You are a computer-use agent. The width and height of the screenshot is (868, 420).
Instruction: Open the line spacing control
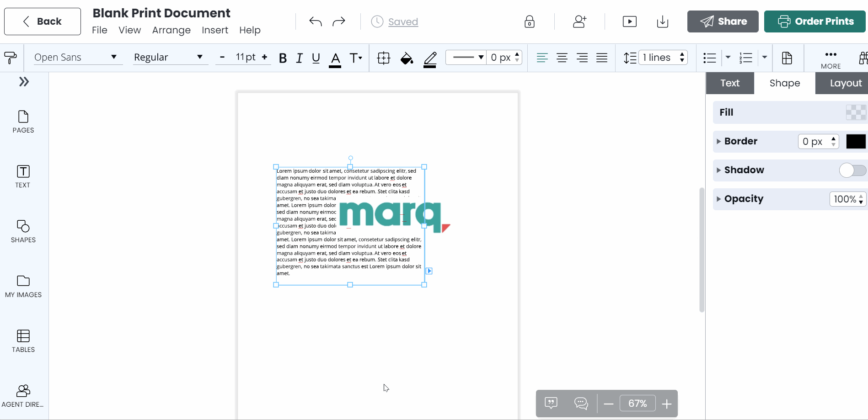tap(630, 58)
